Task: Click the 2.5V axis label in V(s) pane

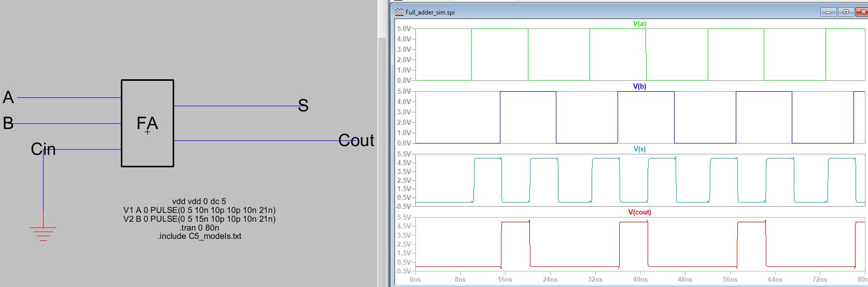Action: pyautogui.click(x=404, y=181)
